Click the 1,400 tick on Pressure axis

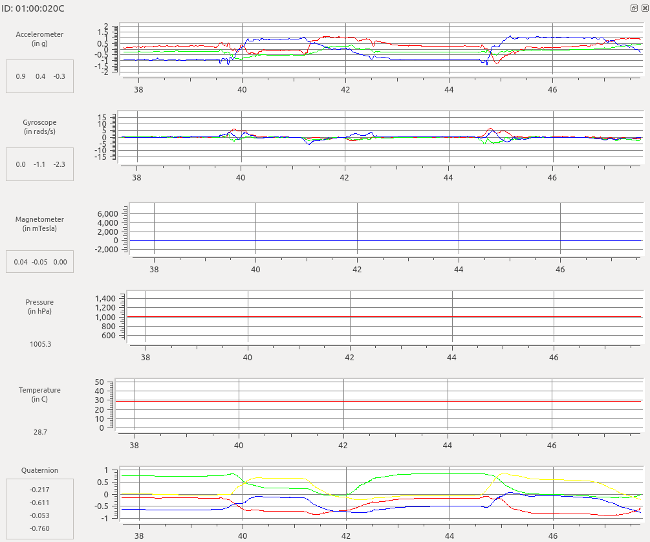105,299
